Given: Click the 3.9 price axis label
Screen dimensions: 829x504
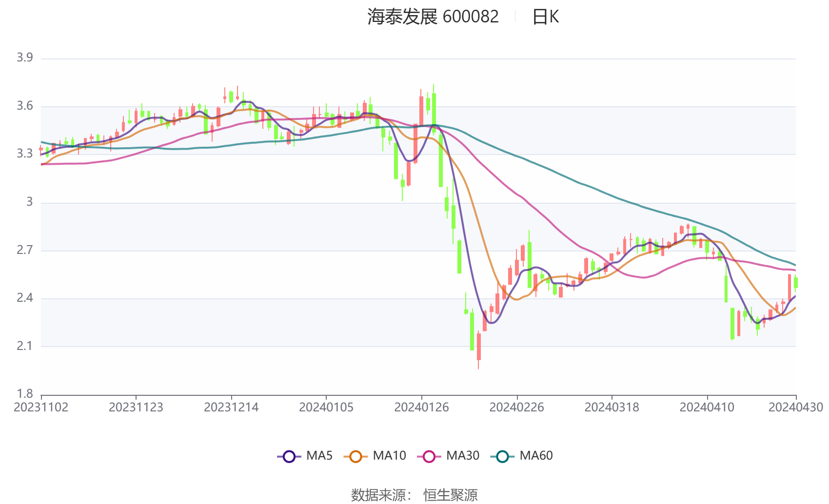Looking at the screenshot, I should [25, 58].
